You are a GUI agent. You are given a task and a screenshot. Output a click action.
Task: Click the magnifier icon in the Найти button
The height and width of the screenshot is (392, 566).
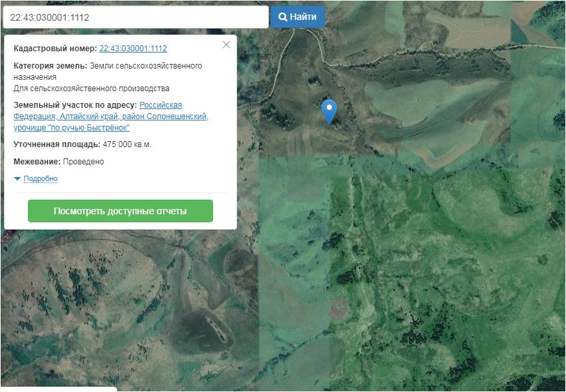[282, 17]
